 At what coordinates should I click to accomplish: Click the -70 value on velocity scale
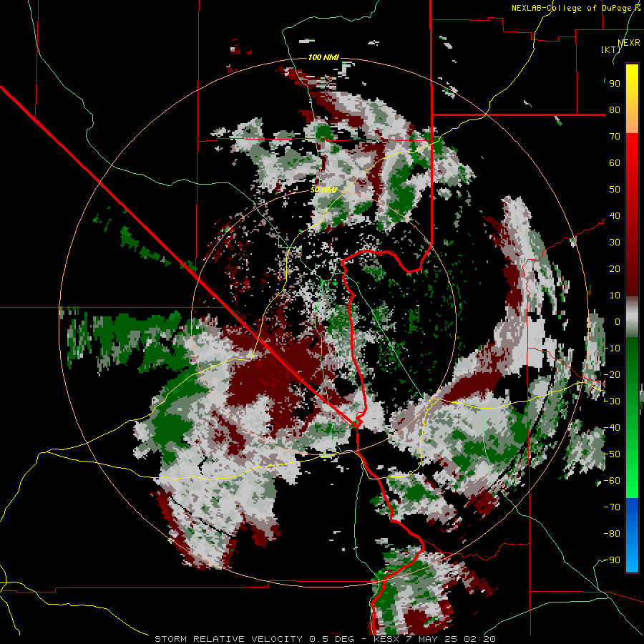612,507
